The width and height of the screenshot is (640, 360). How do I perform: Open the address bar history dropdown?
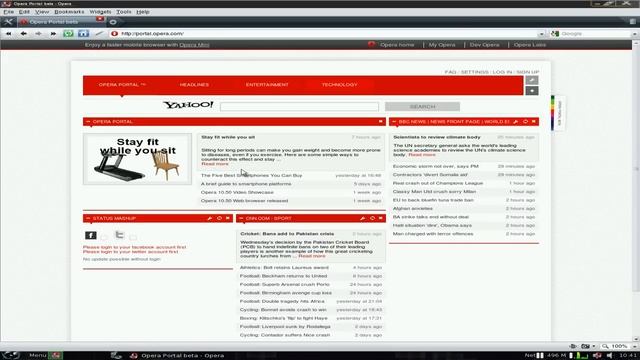(541, 34)
